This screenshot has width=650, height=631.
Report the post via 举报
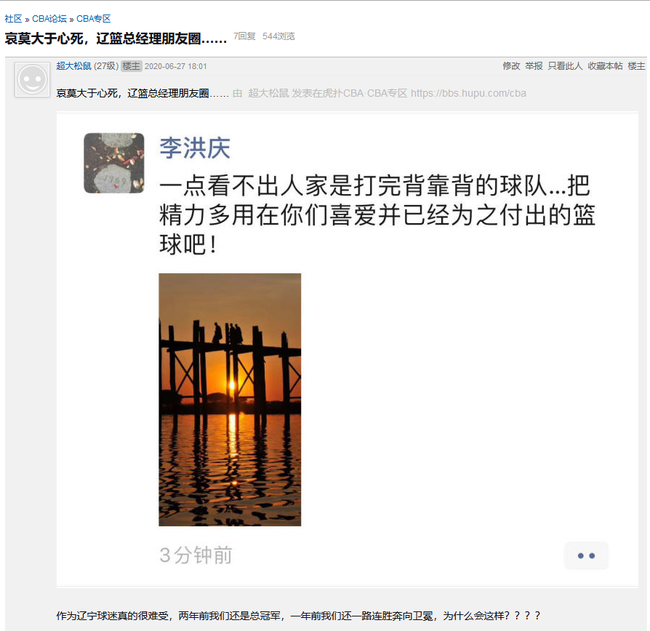(x=534, y=66)
